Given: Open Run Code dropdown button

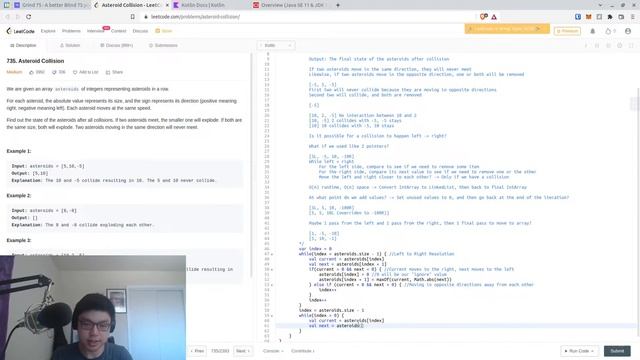Looking at the screenshot, I should point(579,351).
